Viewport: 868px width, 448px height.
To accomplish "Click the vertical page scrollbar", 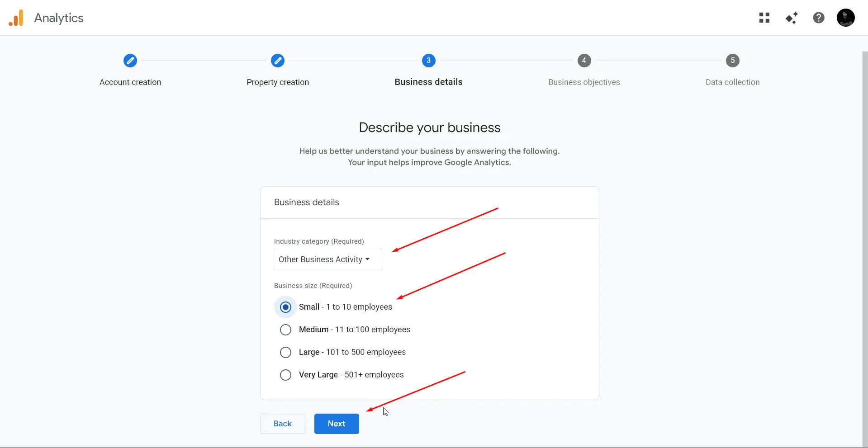I will click(x=865, y=249).
